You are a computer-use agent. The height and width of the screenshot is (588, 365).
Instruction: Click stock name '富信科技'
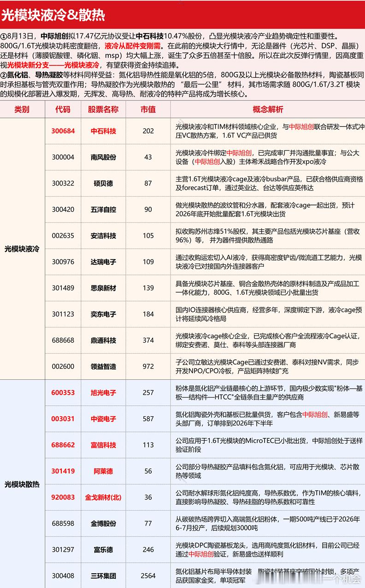coord(103,445)
